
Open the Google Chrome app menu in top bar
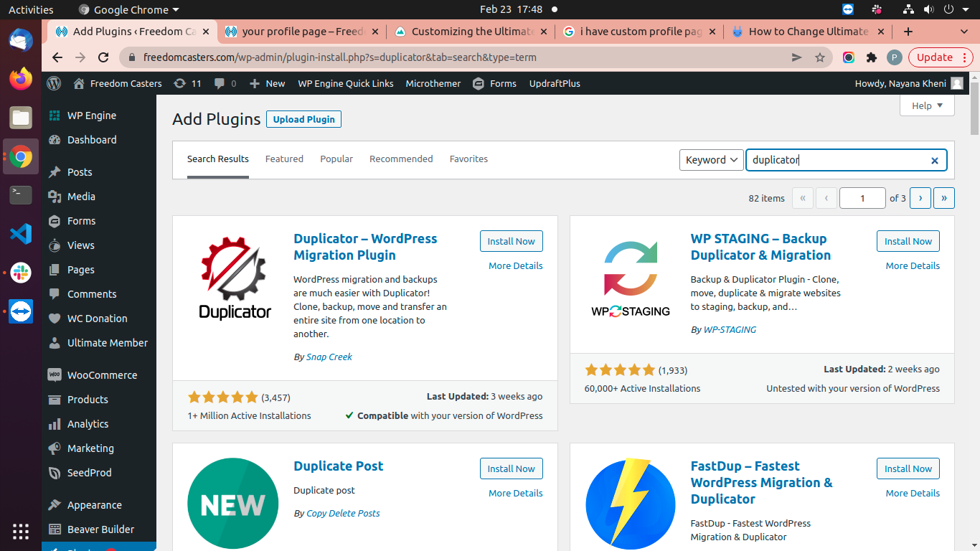click(x=128, y=9)
